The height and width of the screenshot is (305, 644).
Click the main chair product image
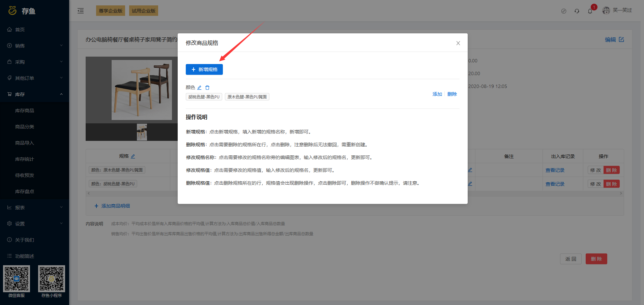142,90
